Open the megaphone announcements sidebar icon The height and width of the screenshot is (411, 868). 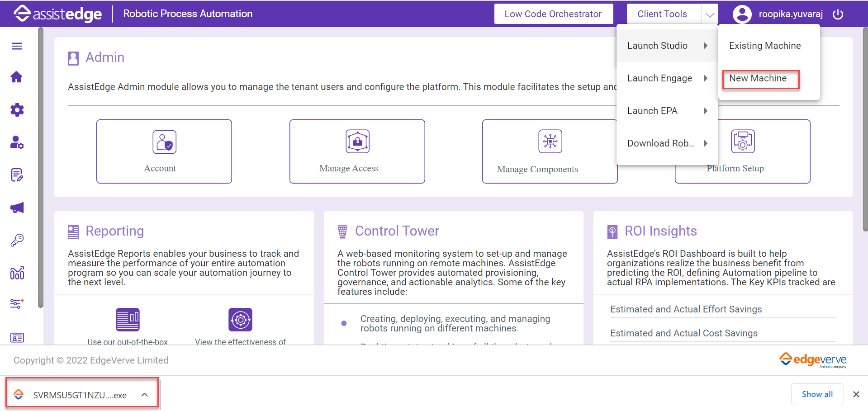[x=17, y=208]
